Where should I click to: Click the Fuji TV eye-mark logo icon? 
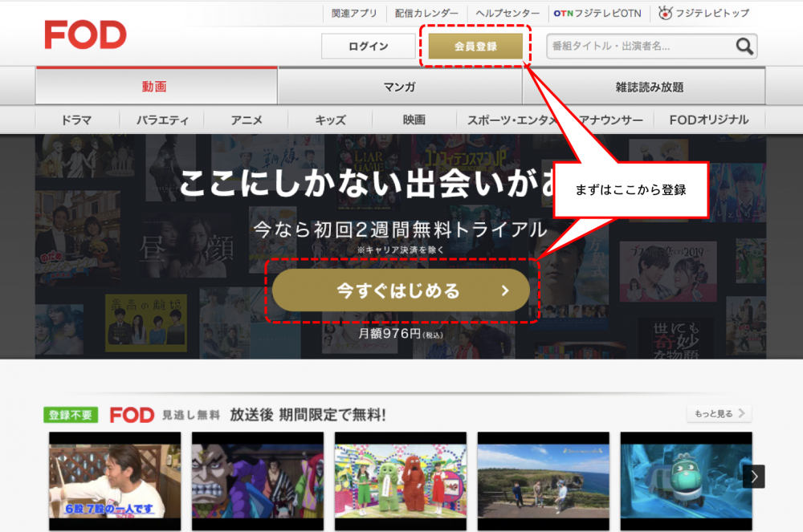point(665,14)
